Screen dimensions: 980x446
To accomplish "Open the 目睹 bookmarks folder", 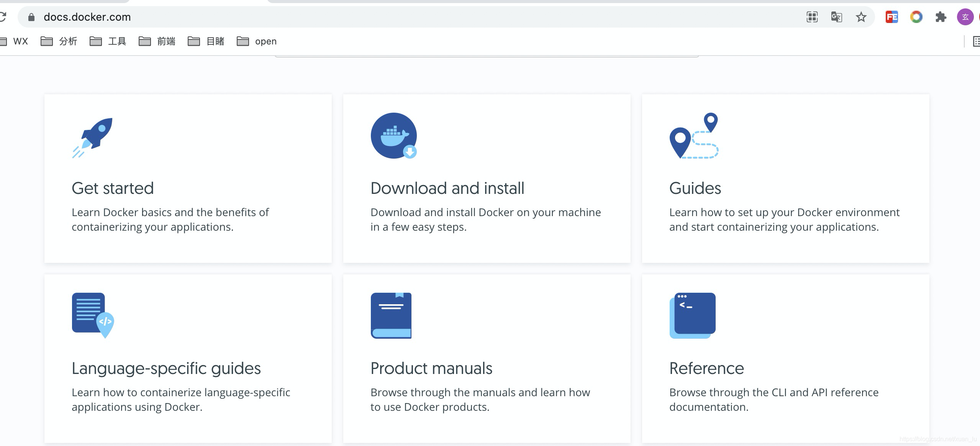I will [x=206, y=41].
